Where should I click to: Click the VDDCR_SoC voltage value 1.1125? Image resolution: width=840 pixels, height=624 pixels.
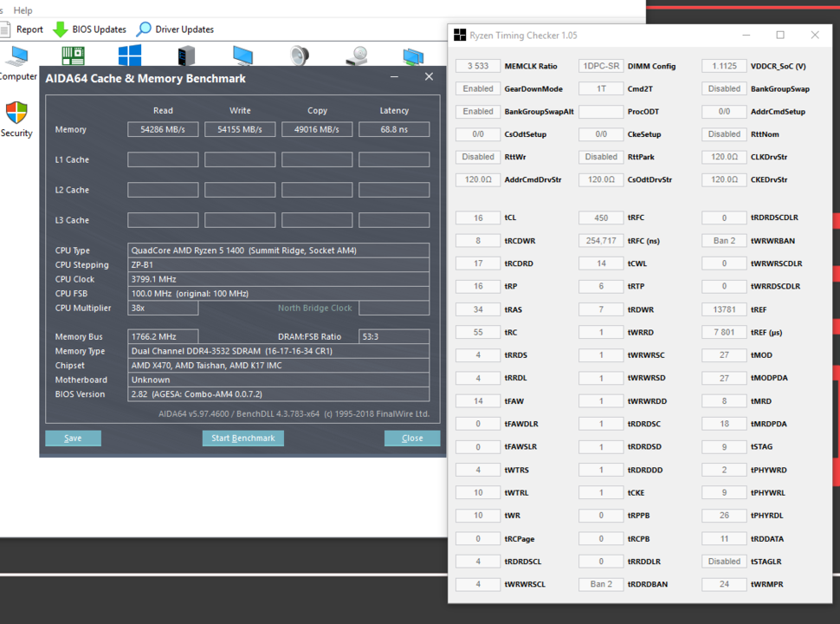(724, 66)
